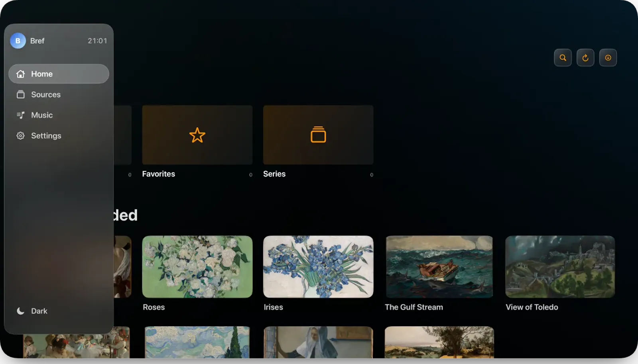
Task: Go to Home in the sidebar
Action: click(x=59, y=74)
